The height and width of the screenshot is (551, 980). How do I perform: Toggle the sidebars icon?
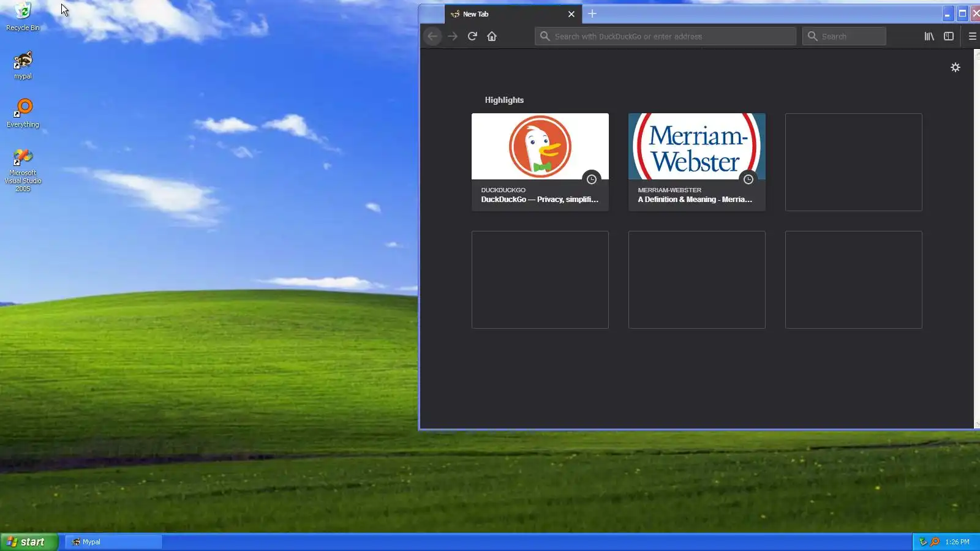[x=949, y=36]
